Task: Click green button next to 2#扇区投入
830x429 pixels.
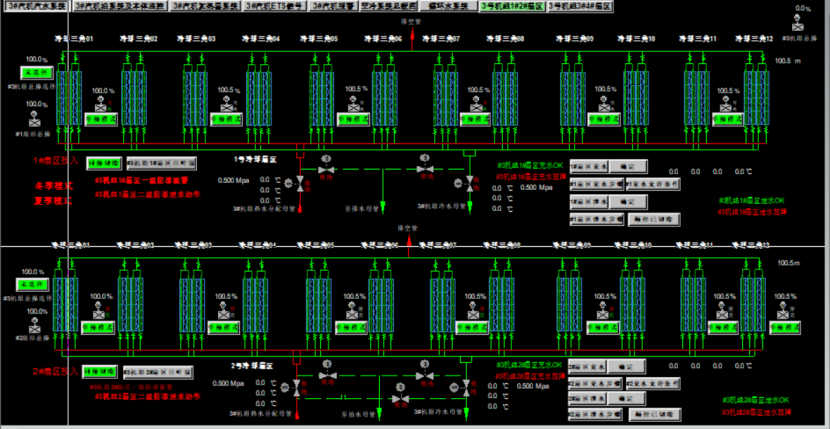Action: [x=100, y=372]
